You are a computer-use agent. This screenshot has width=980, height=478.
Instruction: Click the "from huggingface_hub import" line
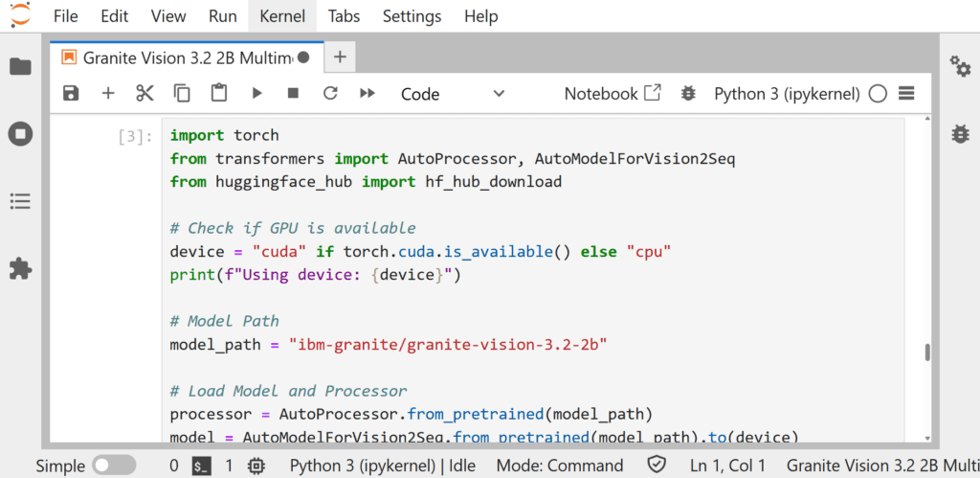pyautogui.click(x=367, y=182)
